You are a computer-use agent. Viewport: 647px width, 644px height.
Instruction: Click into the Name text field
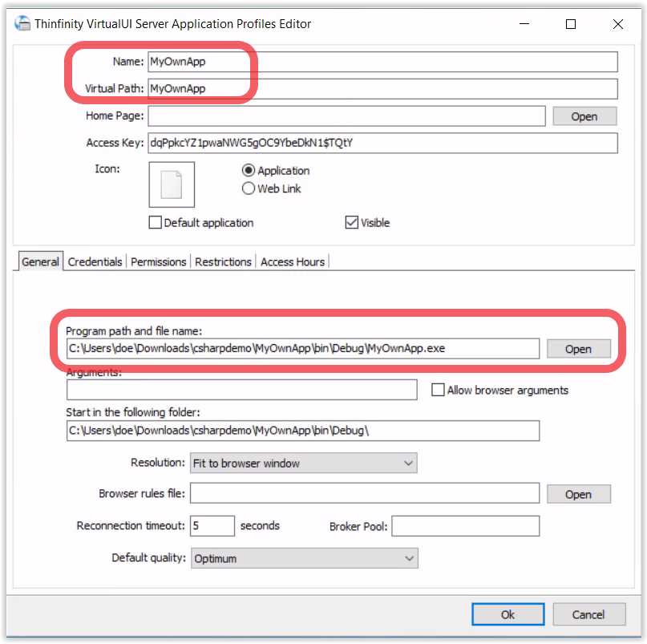tap(382, 62)
